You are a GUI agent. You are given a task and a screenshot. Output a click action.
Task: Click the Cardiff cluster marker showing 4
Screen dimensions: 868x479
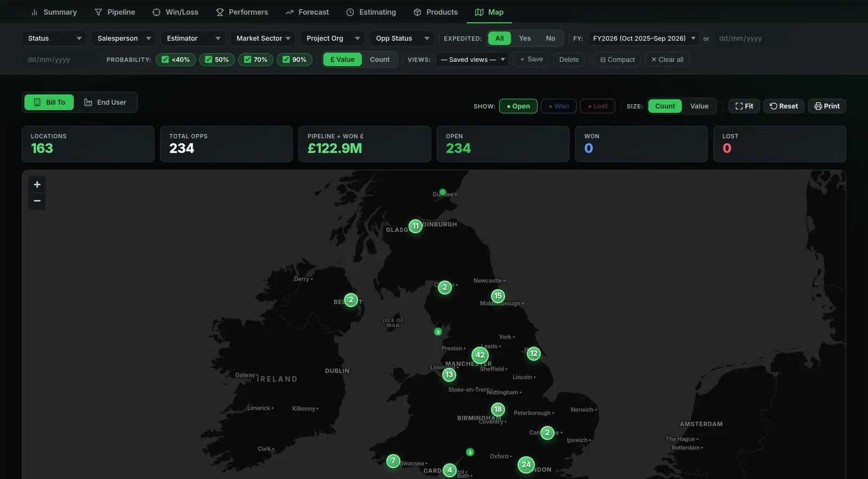450,470
